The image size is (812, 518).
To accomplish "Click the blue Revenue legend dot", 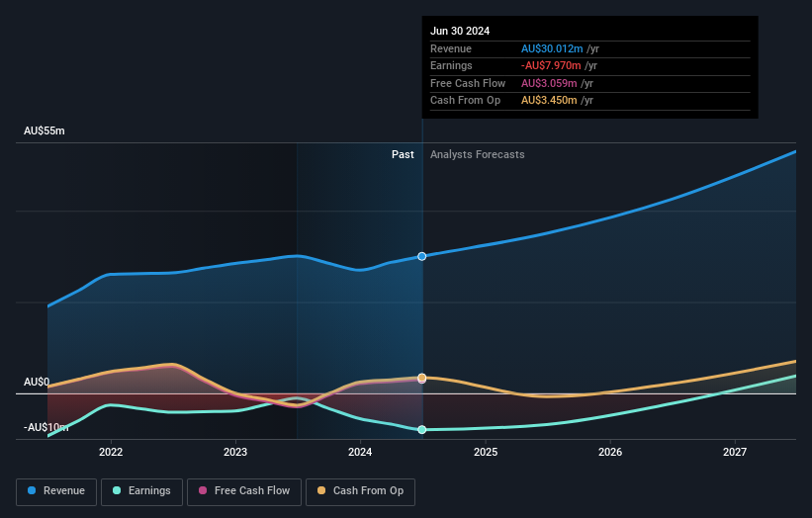I will coord(32,490).
